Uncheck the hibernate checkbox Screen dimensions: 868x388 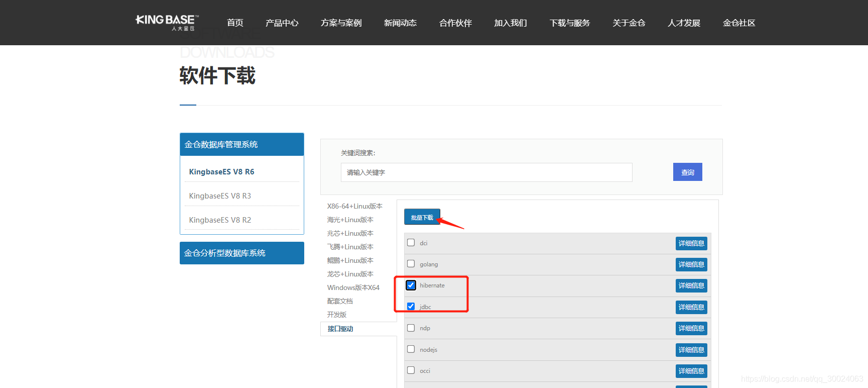(411, 285)
